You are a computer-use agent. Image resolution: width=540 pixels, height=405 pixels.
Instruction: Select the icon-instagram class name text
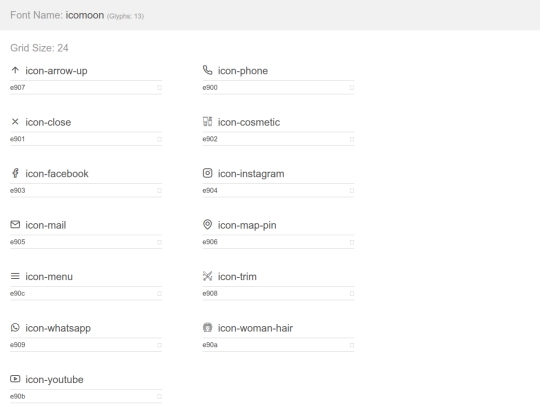tap(251, 174)
